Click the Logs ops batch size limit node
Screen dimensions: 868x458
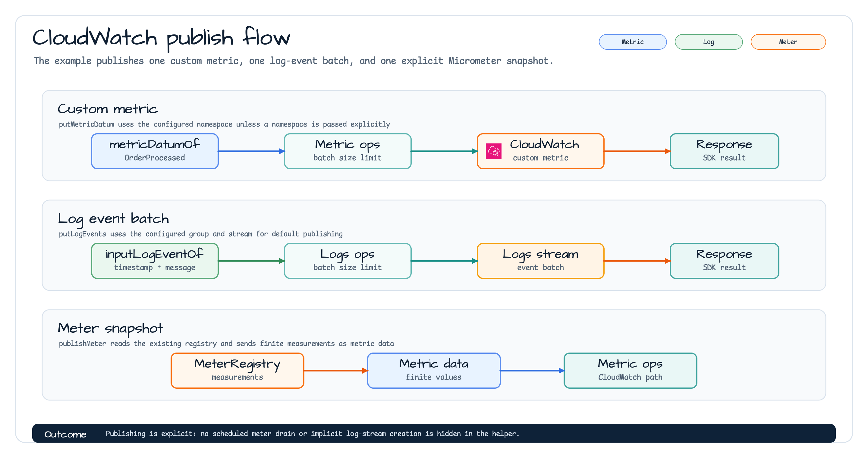pos(348,261)
